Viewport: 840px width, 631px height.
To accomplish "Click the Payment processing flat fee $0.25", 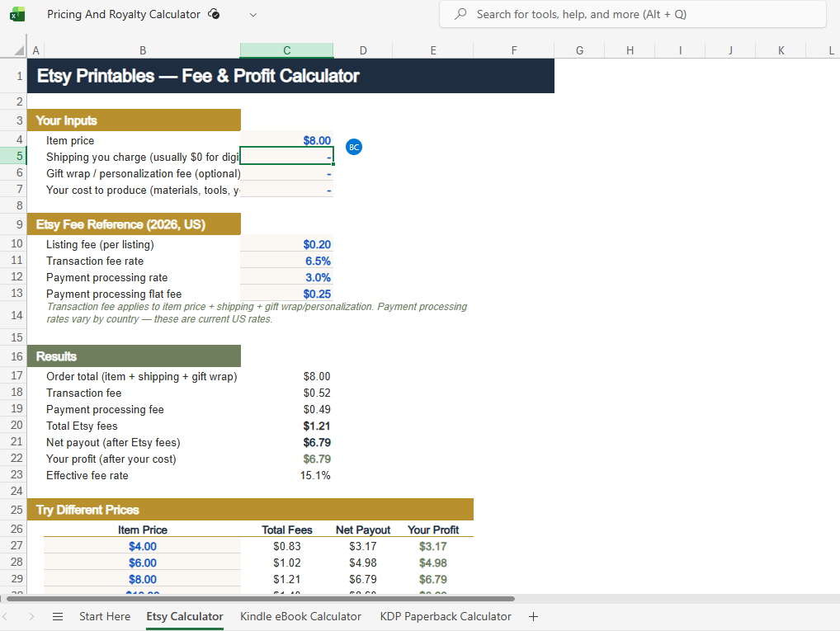I will tap(286, 294).
